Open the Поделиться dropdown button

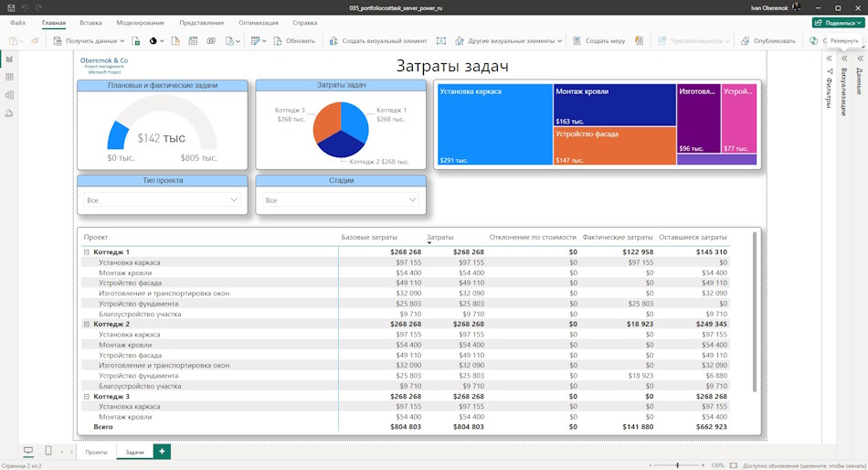coord(838,23)
